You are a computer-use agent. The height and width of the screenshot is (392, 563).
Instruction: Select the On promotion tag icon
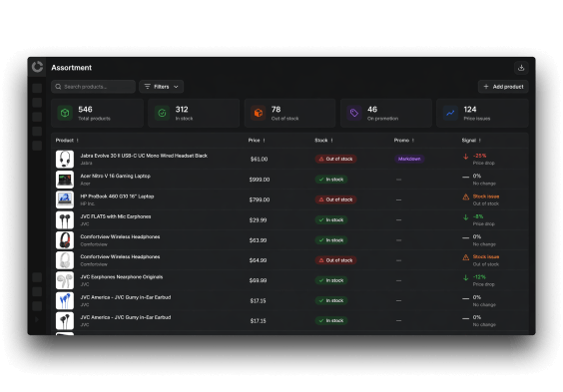354,113
